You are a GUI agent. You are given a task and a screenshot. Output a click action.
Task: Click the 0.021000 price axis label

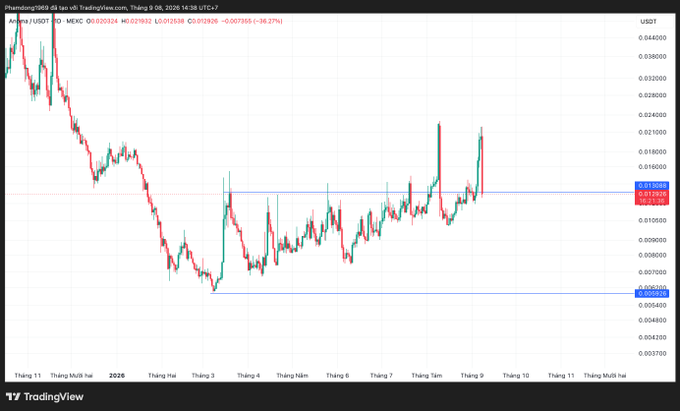[x=652, y=132]
